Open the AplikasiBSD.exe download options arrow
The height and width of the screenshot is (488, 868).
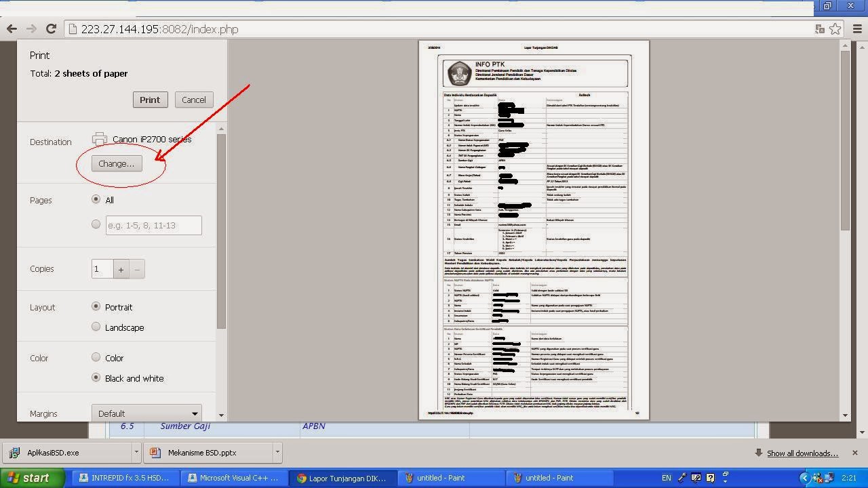point(135,452)
